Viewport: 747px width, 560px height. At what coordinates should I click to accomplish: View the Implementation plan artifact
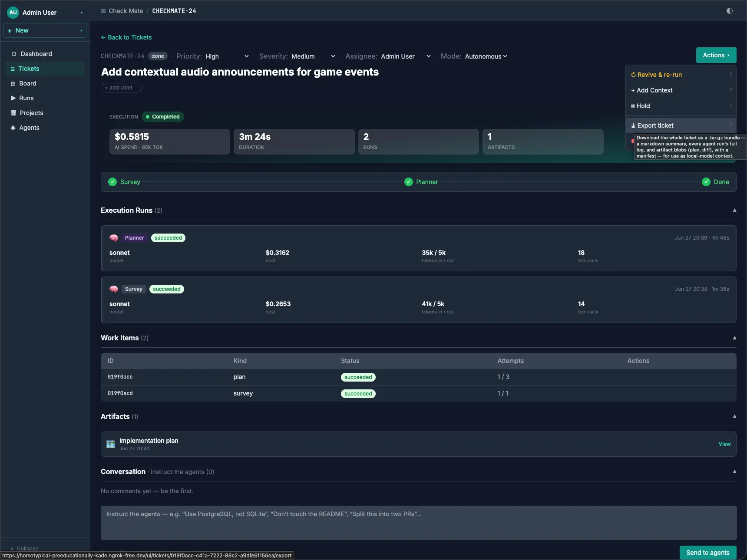724,444
